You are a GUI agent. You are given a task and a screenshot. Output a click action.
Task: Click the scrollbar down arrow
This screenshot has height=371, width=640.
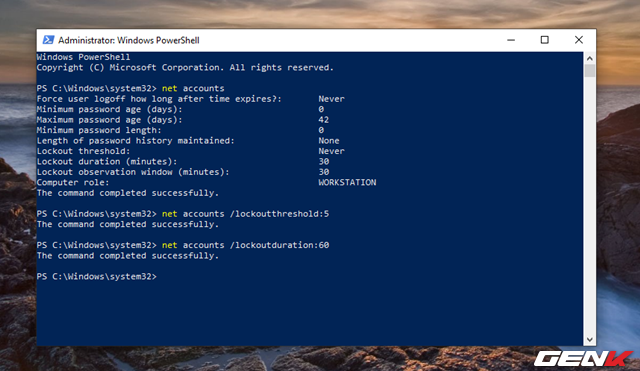[589, 340]
